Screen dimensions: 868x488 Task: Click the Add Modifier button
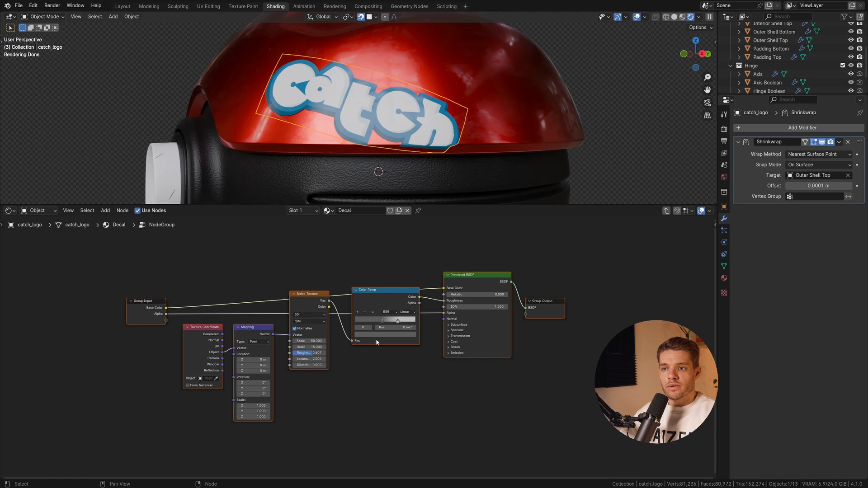click(x=802, y=128)
